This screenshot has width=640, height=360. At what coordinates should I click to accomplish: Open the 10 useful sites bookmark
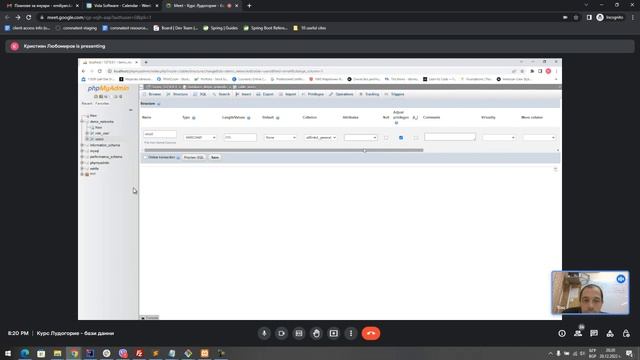[309, 28]
